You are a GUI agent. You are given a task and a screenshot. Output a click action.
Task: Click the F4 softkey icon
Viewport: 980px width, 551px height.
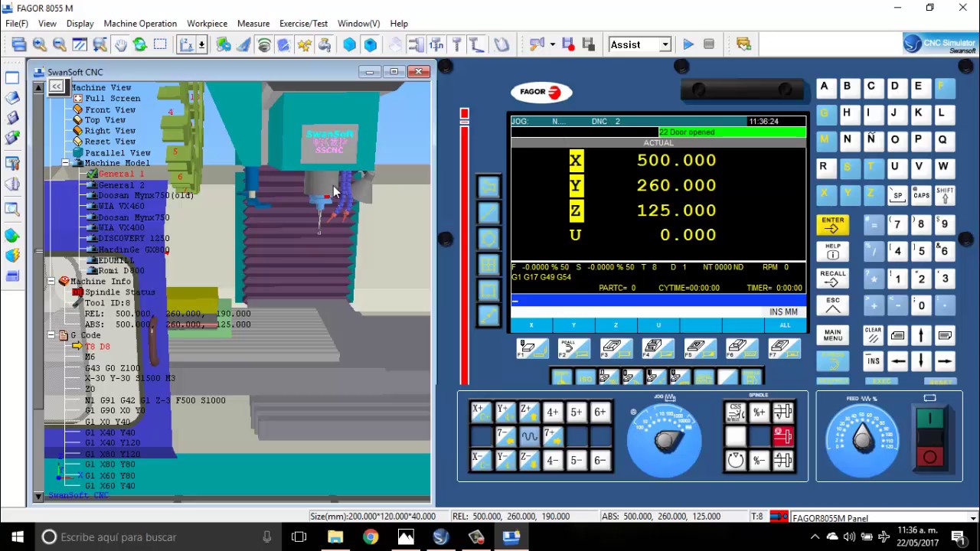[658, 349]
